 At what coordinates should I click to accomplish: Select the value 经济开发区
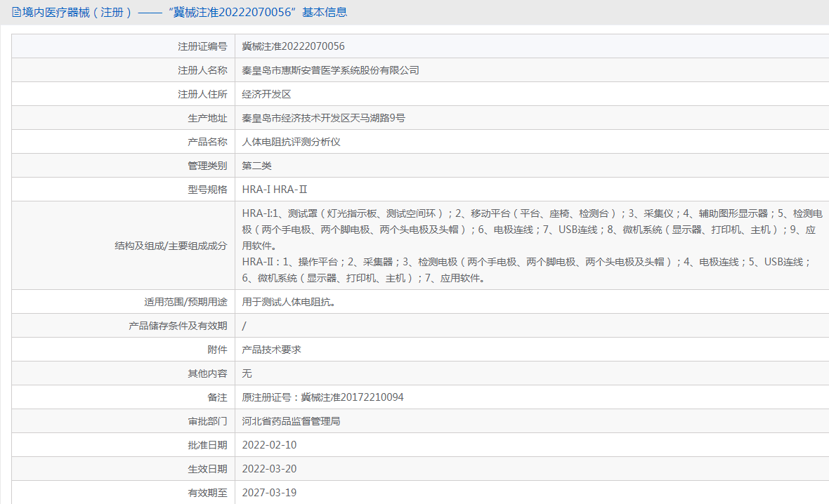(x=266, y=94)
